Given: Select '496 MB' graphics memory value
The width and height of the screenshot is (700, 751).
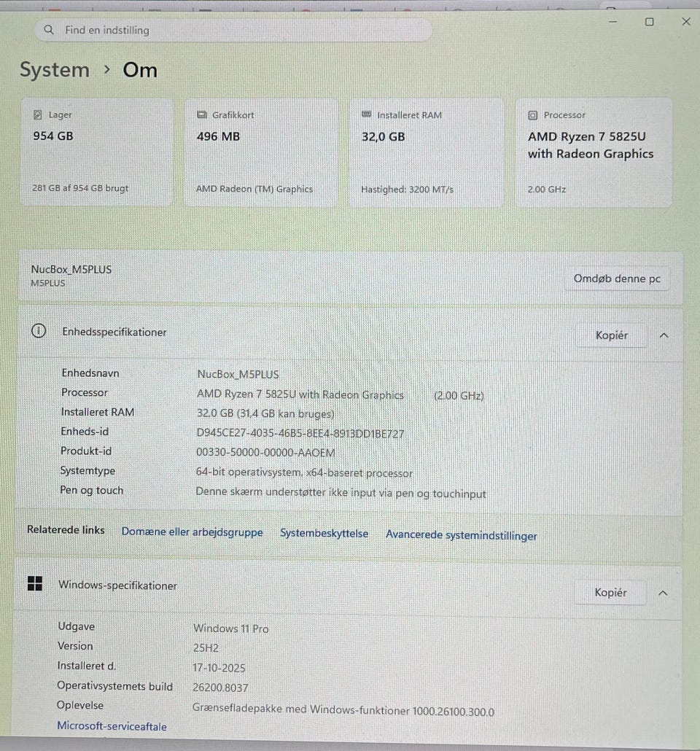Looking at the screenshot, I should 218,136.
